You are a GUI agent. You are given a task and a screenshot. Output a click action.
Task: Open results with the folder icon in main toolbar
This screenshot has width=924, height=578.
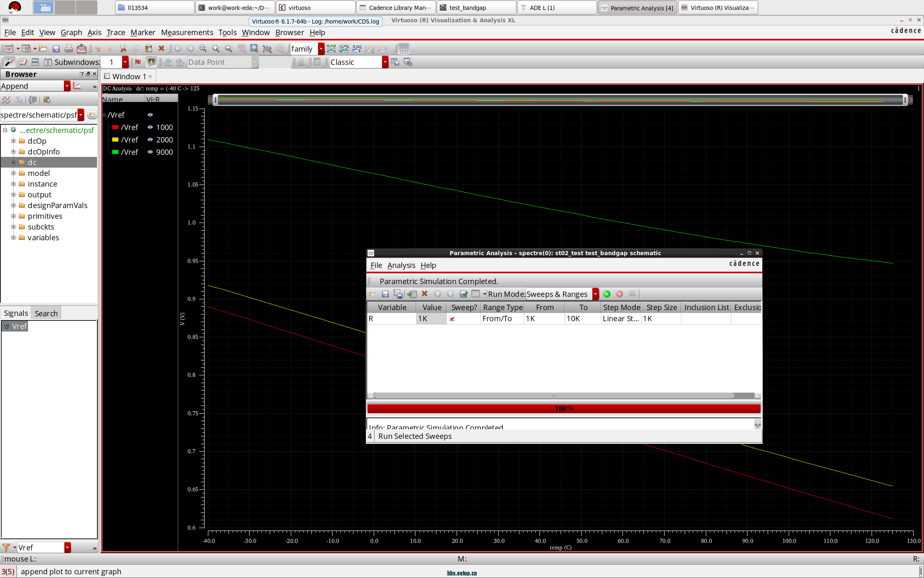click(x=43, y=49)
